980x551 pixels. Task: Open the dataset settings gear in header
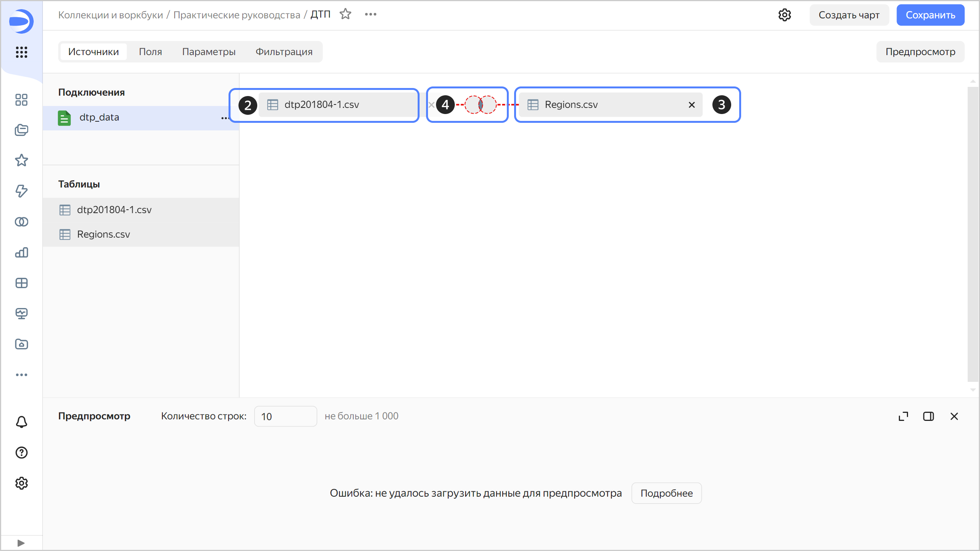tap(784, 15)
